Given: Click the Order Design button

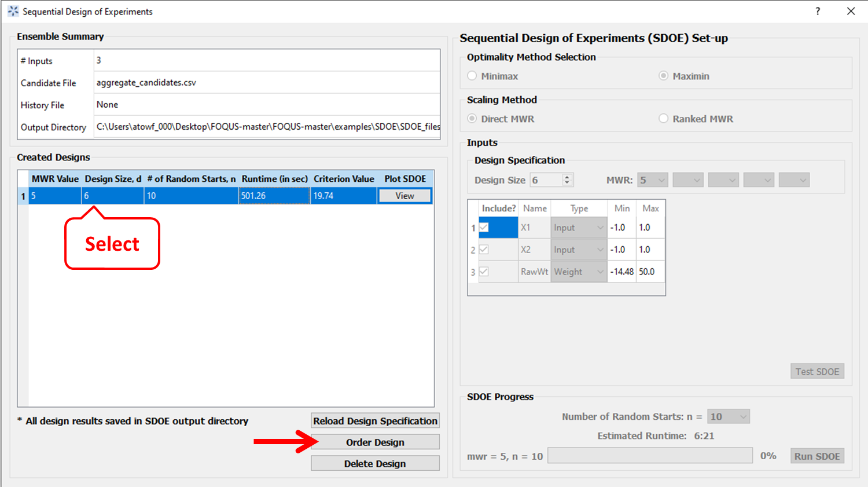Looking at the screenshot, I should (x=375, y=442).
